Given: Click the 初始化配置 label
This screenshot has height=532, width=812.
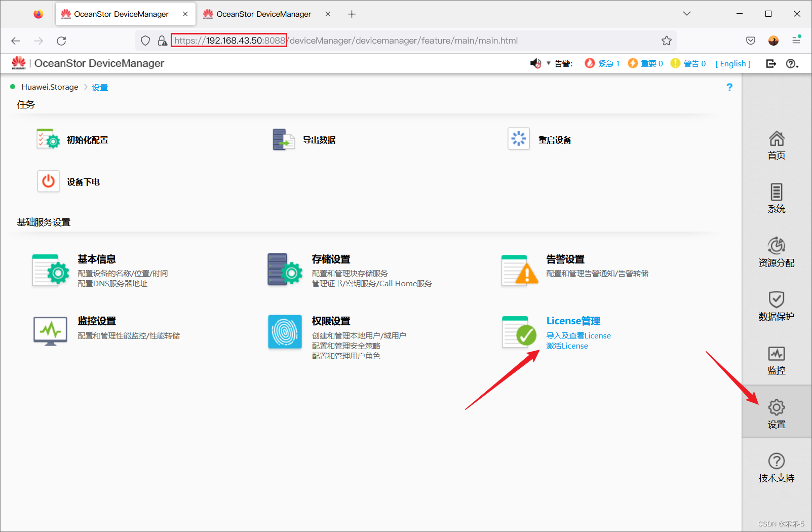Looking at the screenshot, I should (88, 140).
